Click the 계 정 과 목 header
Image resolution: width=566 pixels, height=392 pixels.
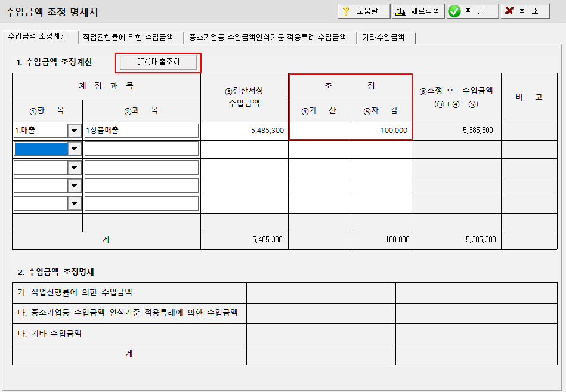(x=106, y=87)
